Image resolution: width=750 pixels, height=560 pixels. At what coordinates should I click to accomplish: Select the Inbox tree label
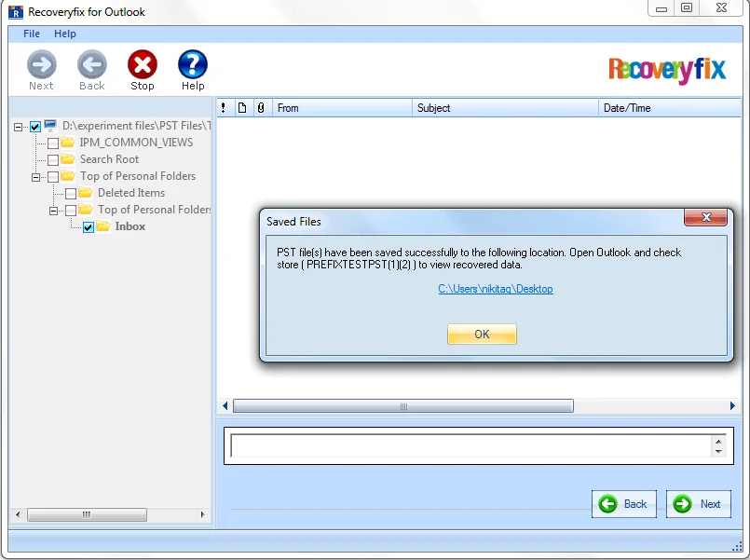pos(130,226)
